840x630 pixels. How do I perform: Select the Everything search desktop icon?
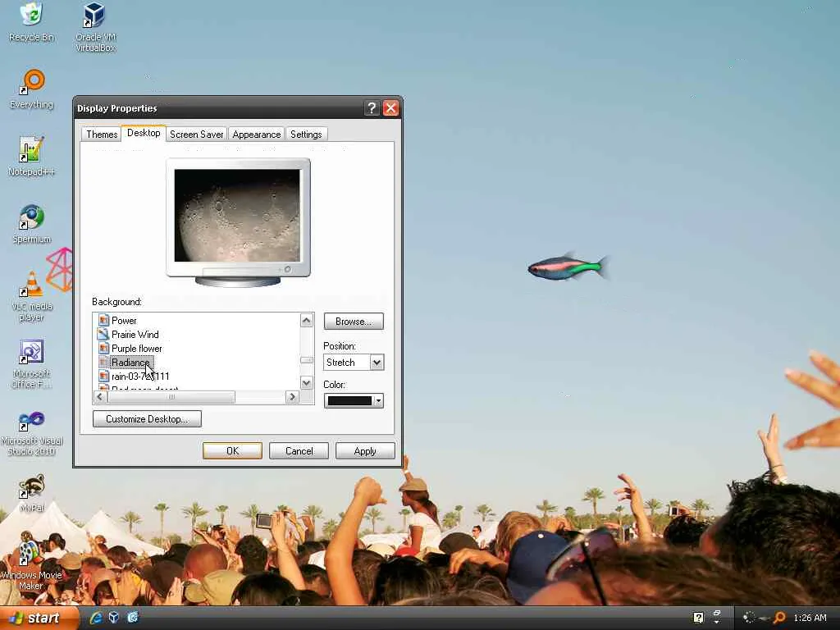[x=32, y=89]
